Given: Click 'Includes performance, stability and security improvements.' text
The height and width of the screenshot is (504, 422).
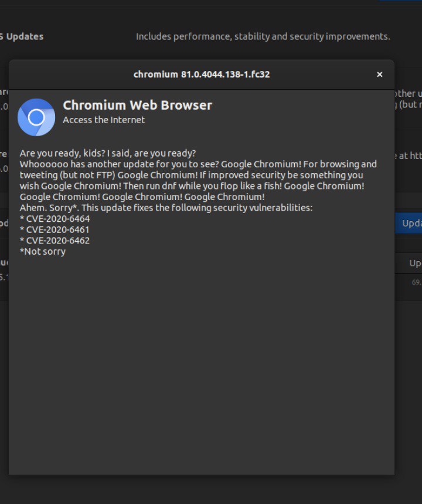Looking at the screenshot, I should tap(263, 36).
